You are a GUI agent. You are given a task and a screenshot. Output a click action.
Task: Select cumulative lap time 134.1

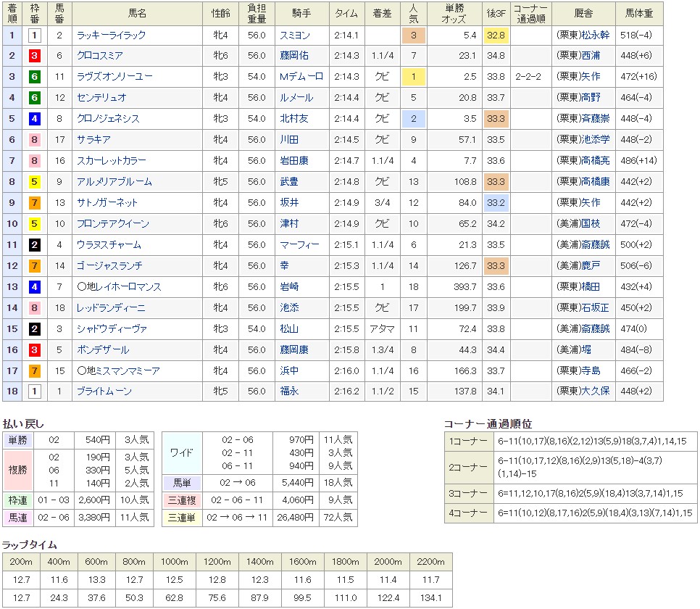tap(431, 598)
